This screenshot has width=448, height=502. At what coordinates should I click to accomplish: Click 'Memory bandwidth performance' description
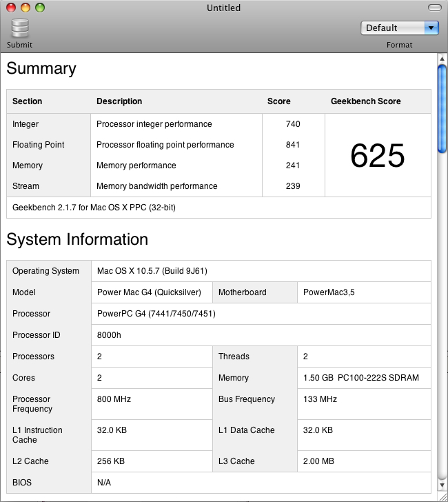point(157,186)
